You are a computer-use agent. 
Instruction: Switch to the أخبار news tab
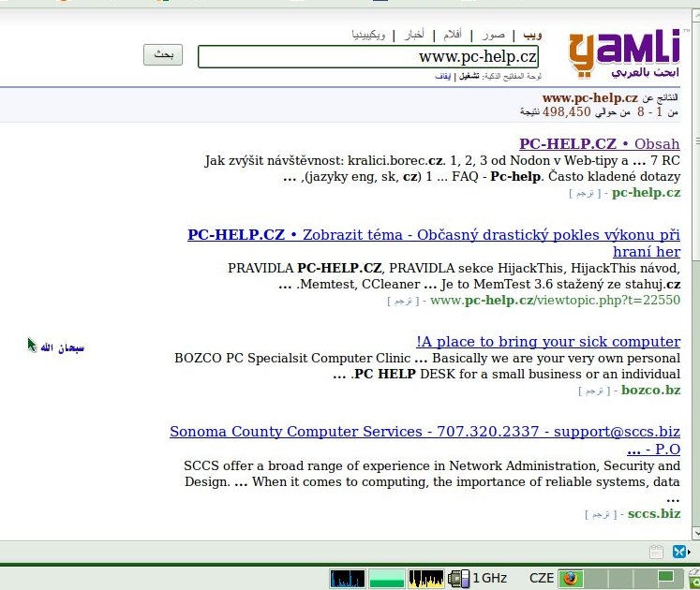point(413,35)
